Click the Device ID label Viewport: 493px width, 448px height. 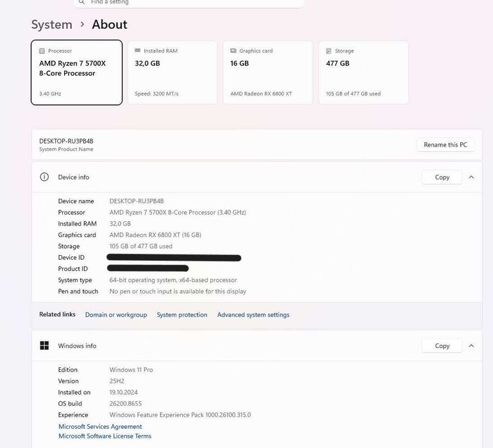71,258
